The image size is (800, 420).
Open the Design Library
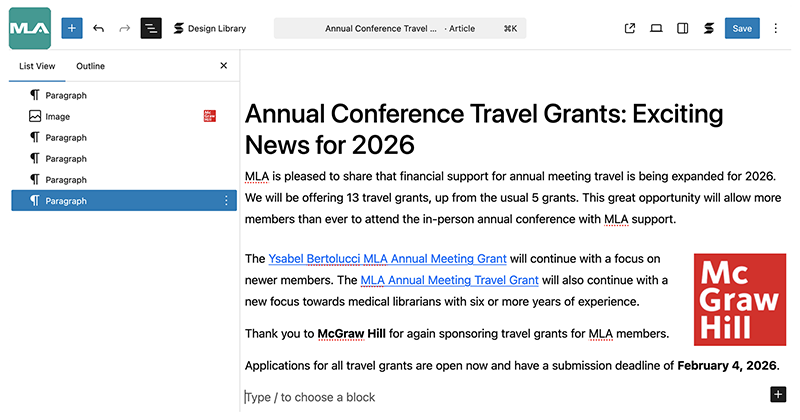[x=209, y=28]
